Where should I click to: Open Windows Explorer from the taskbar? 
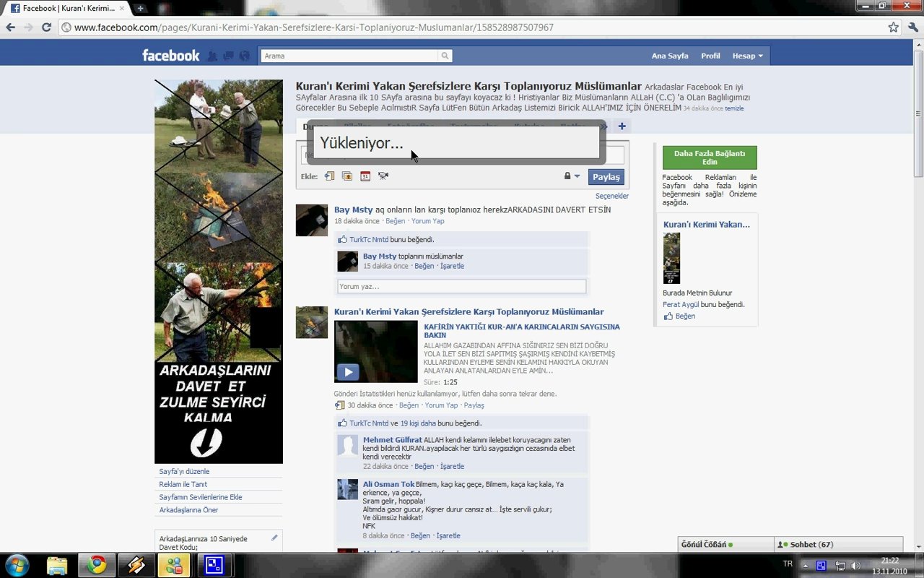pos(57,565)
